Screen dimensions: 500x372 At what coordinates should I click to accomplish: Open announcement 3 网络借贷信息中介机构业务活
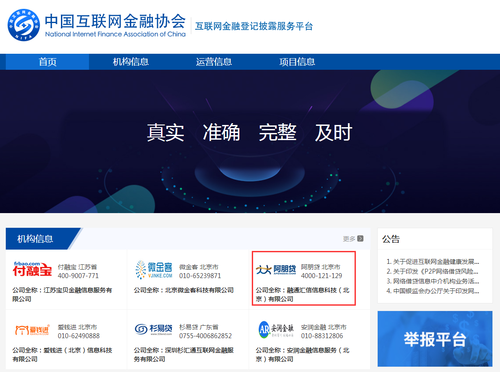(433, 281)
